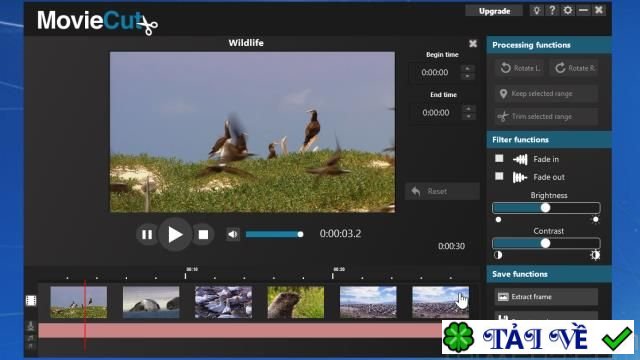Click the 00:10 timeline ruler marker
Viewport: 640px width, 360px height.
click(192, 269)
